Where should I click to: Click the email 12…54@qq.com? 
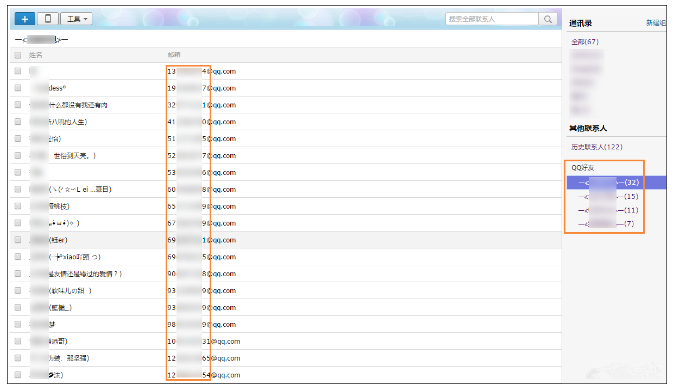(204, 375)
